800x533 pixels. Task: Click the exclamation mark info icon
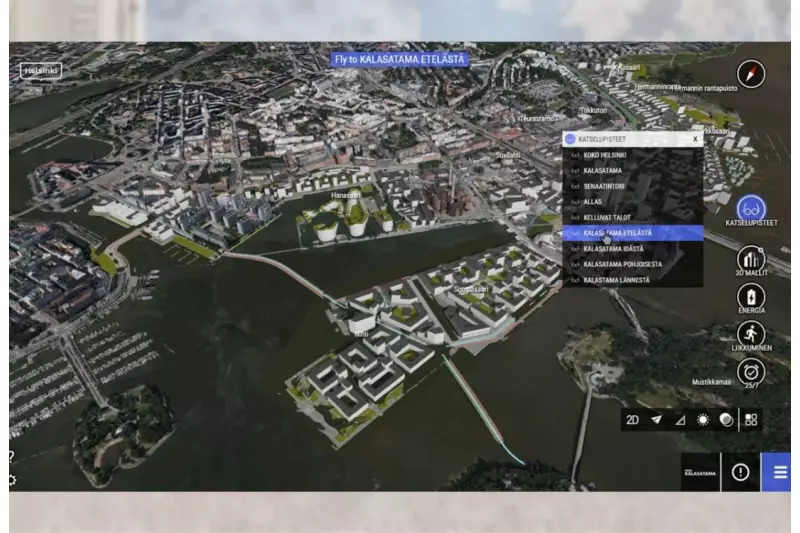[x=740, y=472]
